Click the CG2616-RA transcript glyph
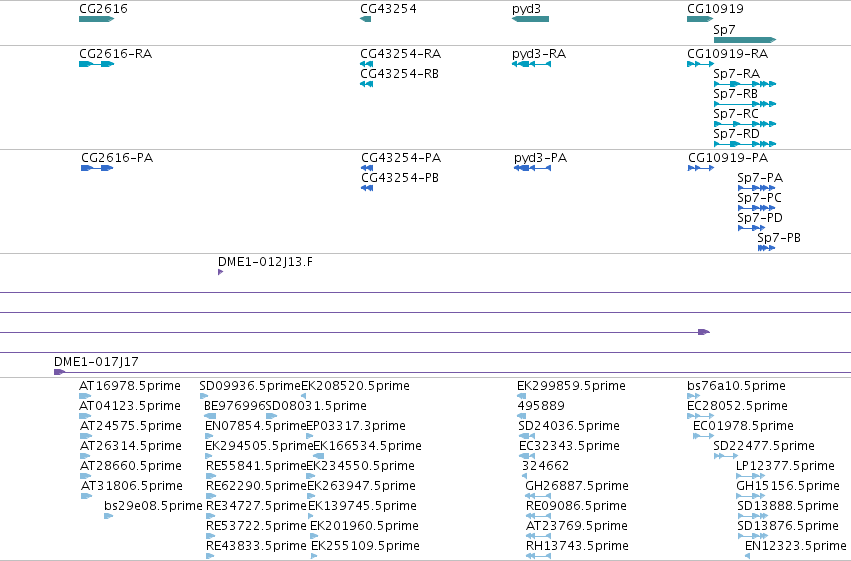Image resolution: width=851 pixels, height=561 pixels. click(x=97, y=64)
